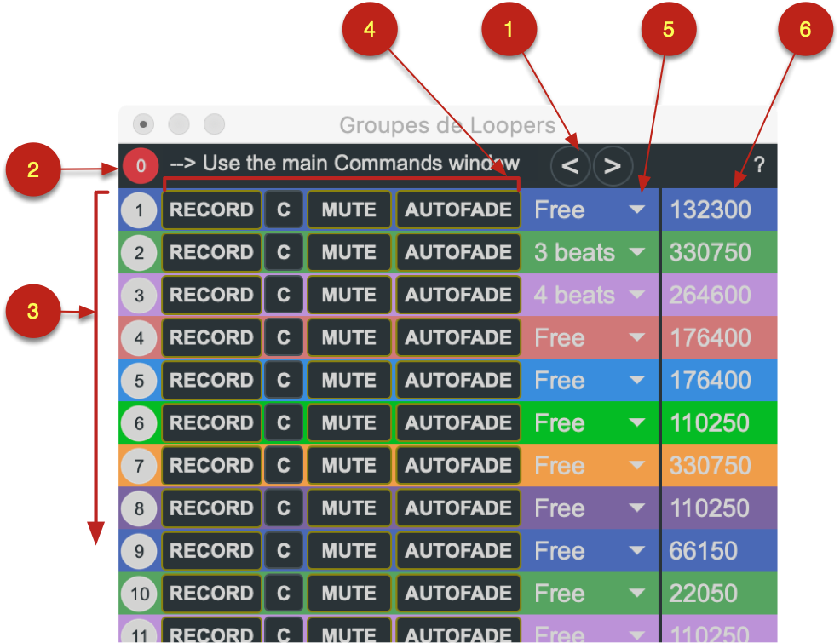Click the 264600 length value of looper 3
840x643 pixels.
point(711,295)
